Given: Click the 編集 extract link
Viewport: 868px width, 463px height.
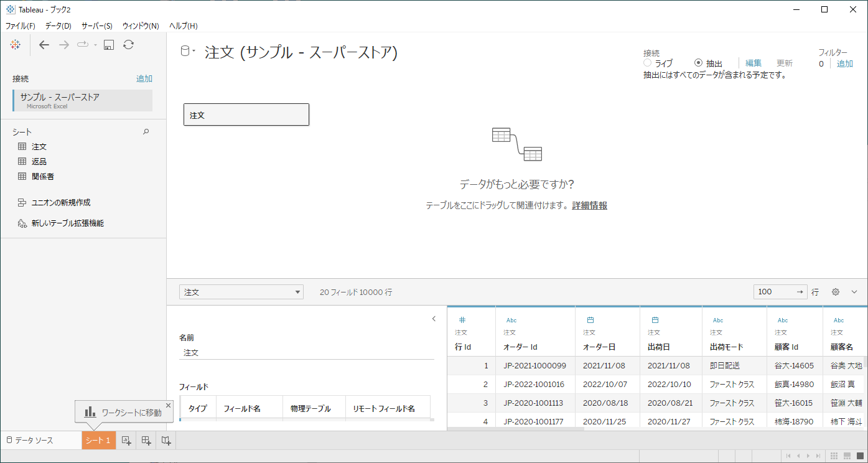Looking at the screenshot, I should 754,63.
